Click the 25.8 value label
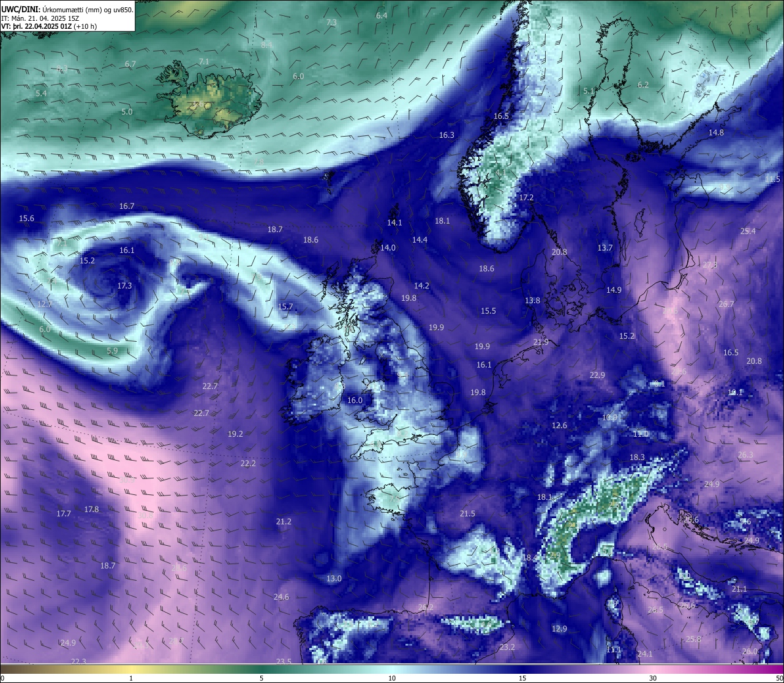Screen dimensions: 784x683 point(693,639)
